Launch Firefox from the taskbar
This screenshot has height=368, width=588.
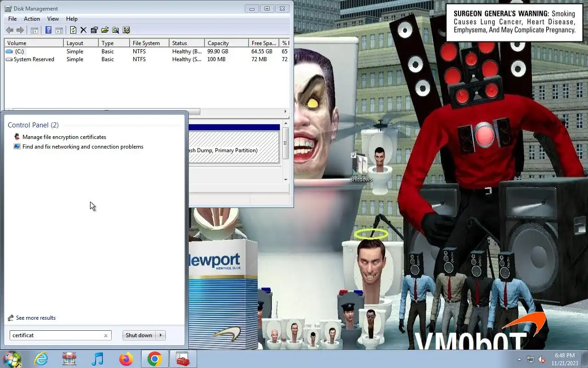click(126, 359)
